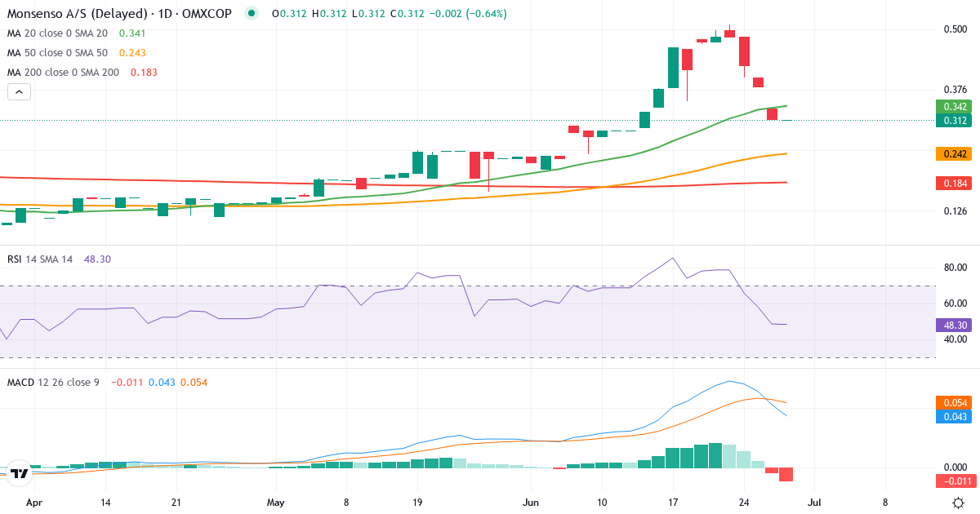Click the 10 date axis label

602,503
